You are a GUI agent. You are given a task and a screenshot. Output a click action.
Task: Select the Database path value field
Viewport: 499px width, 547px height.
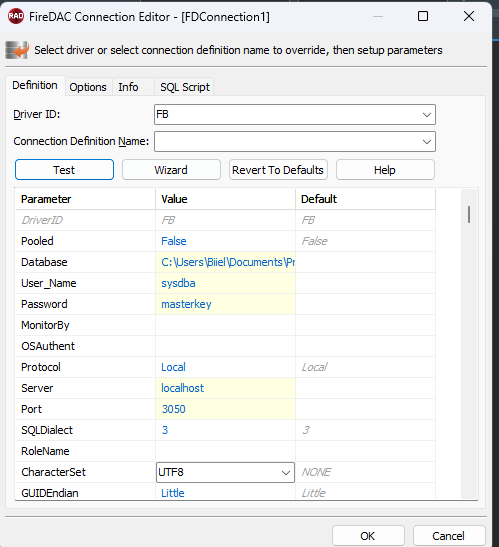pos(225,262)
